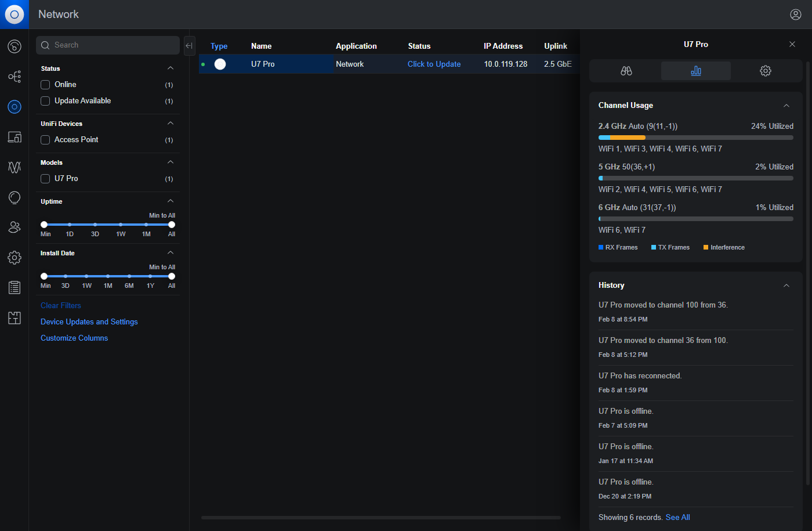Open the people icon in sidebar
The image size is (812, 531).
pos(14,227)
